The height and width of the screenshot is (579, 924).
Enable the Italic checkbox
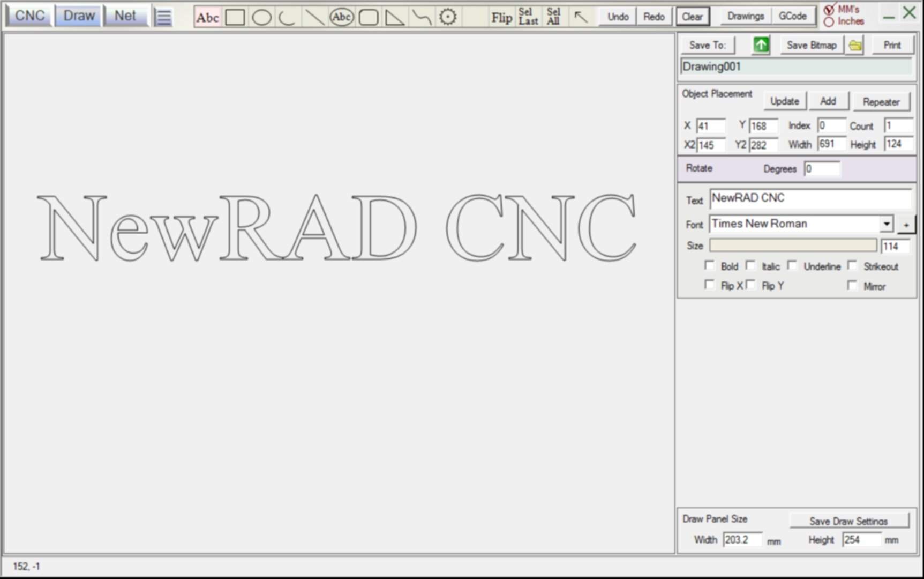(750, 265)
